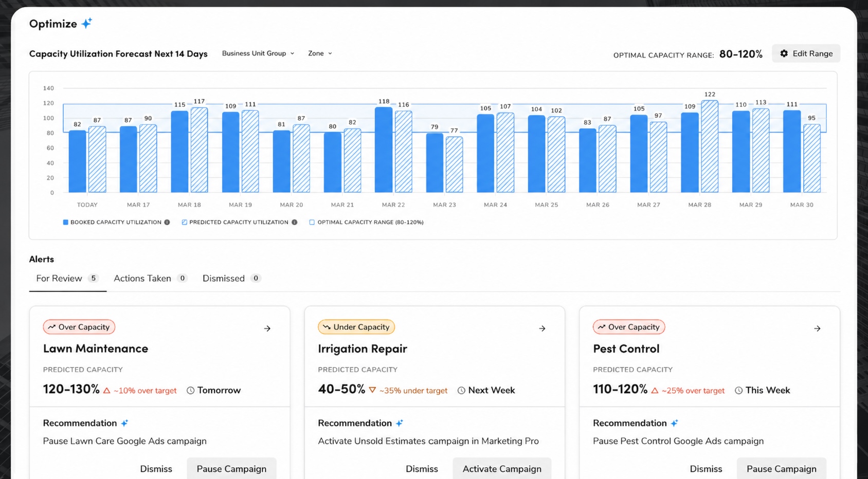Screen dimensions: 868x479
Task: Open Pest Control card arrow
Action: click(817, 328)
